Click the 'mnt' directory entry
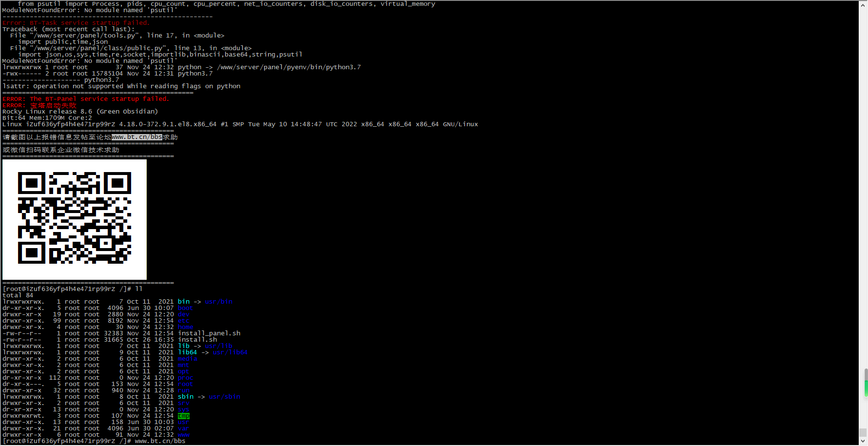868x446 pixels. (184, 365)
